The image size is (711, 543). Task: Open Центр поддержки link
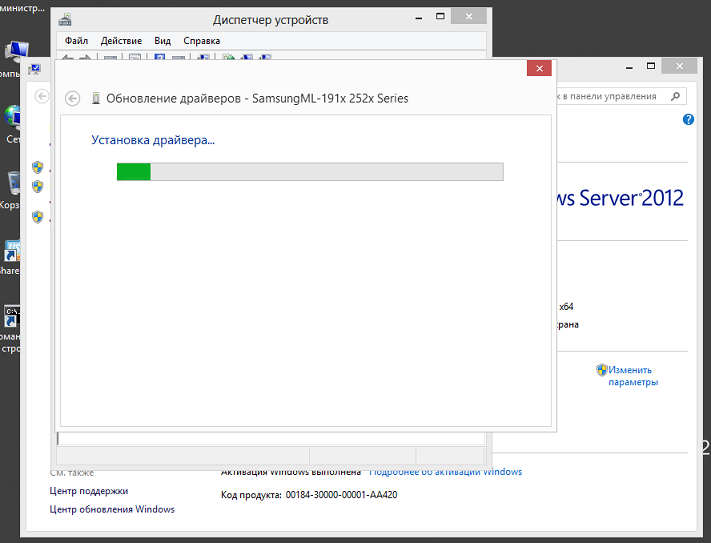[x=89, y=491]
